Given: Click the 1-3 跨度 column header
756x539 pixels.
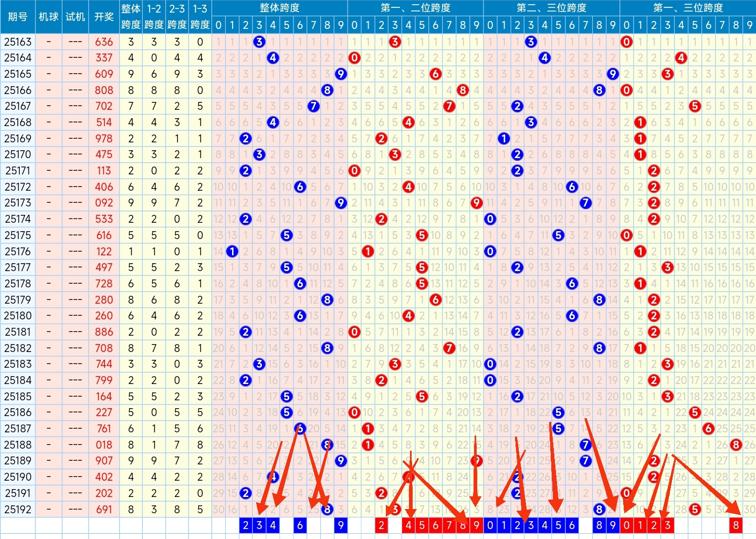Looking at the screenshot, I should click(x=200, y=17).
